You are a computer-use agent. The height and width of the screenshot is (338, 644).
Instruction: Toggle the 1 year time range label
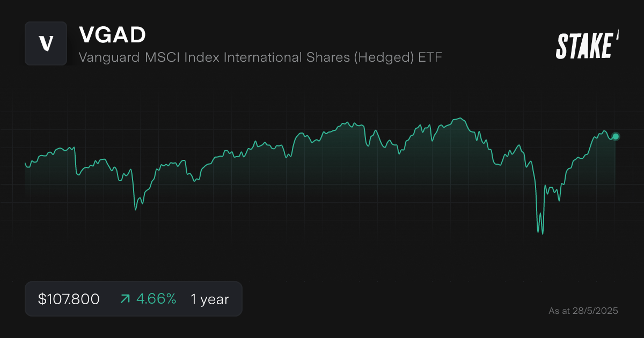coord(209,299)
